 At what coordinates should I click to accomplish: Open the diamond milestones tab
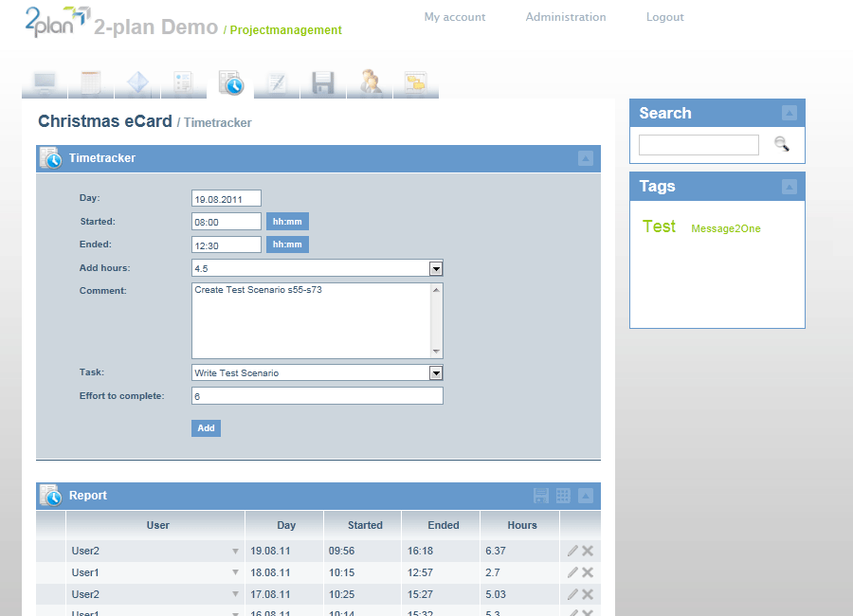pyautogui.click(x=137, y=83)
